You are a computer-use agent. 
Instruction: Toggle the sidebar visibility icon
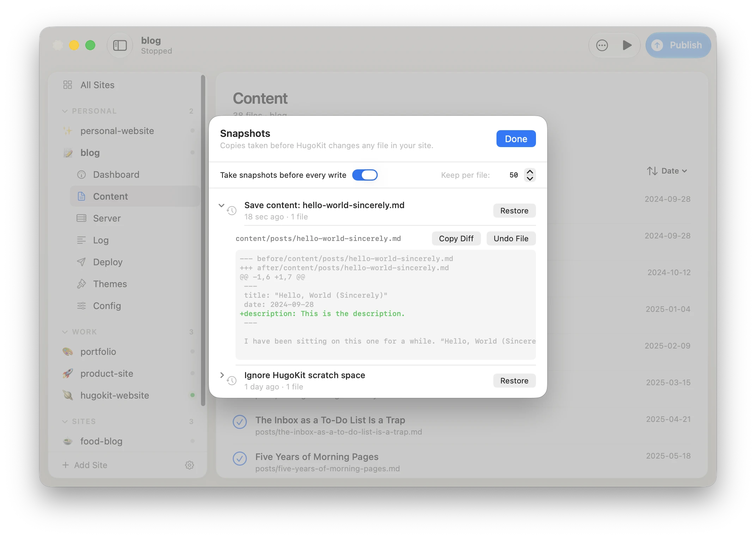coord(120,45)
